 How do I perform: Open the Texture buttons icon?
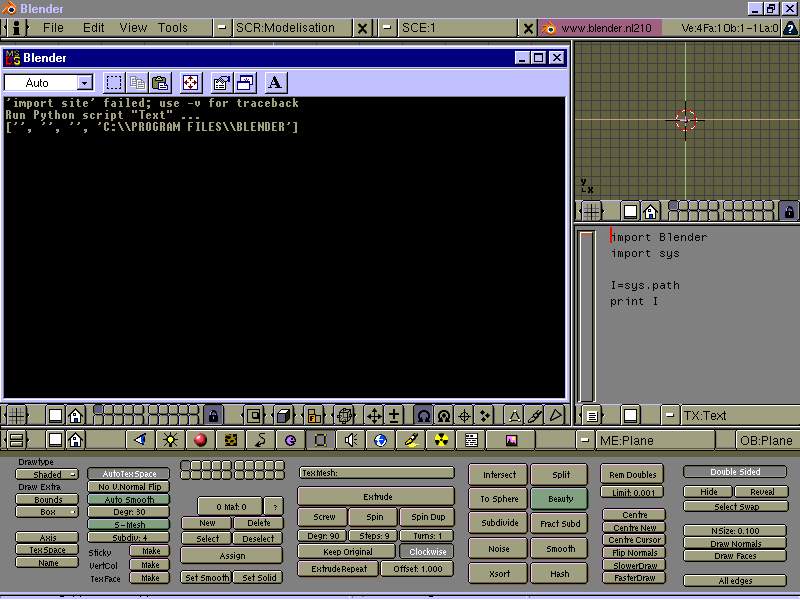tap(230, 440)
